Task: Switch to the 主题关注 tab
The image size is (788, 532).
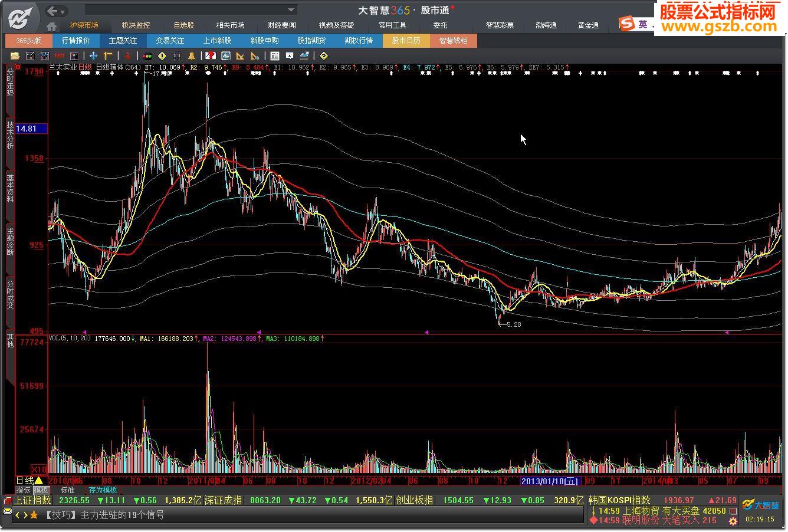Action: (x=123, y=41)
